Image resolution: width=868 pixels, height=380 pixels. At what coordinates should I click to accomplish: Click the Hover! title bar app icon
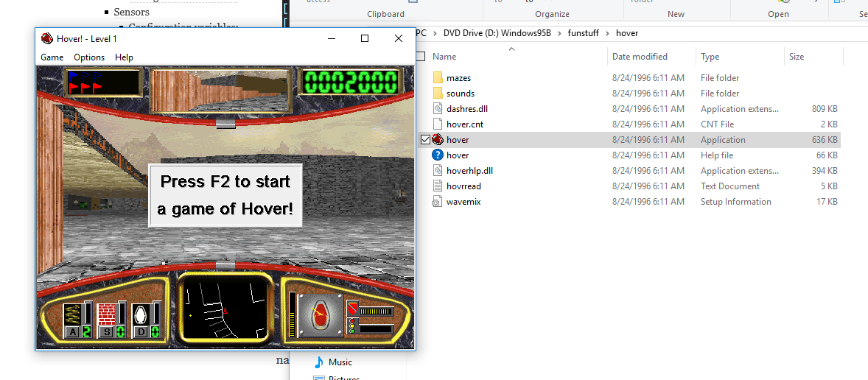point(47,38)
